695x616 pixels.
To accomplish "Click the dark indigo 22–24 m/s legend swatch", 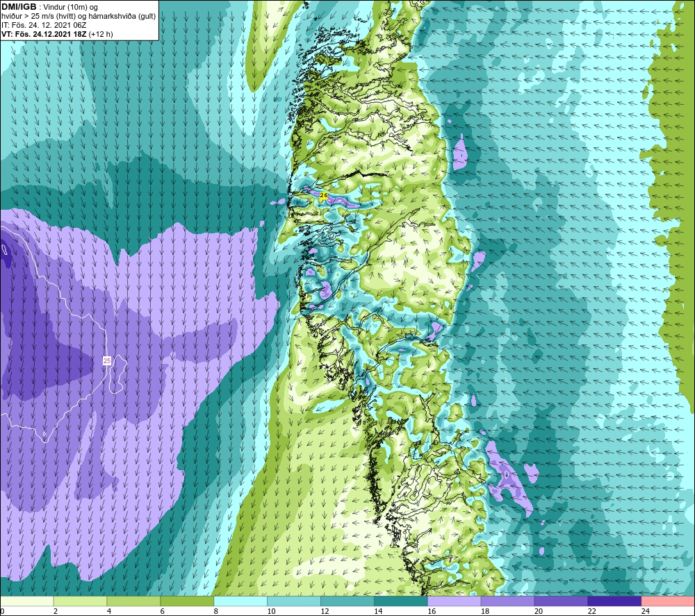I will pos(615,601).
